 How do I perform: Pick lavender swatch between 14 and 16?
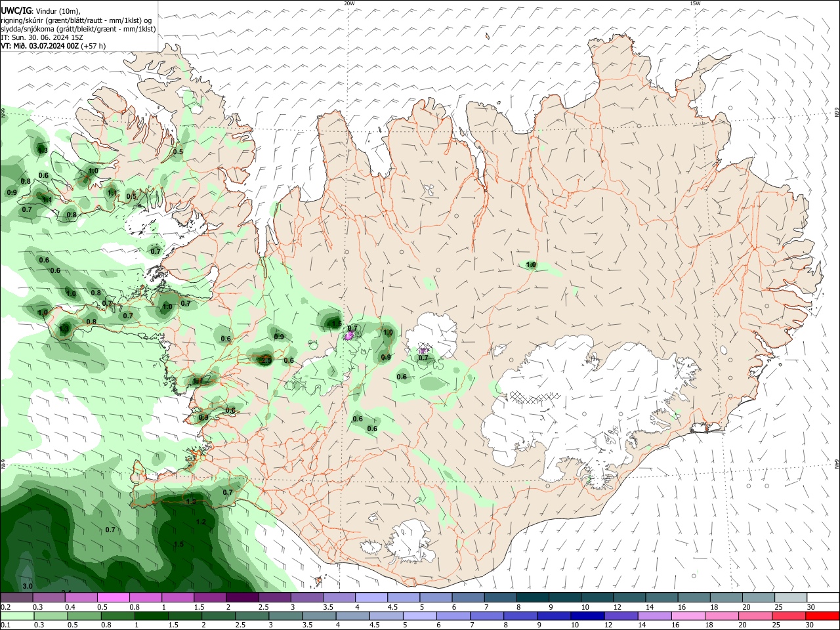[654, 616]
